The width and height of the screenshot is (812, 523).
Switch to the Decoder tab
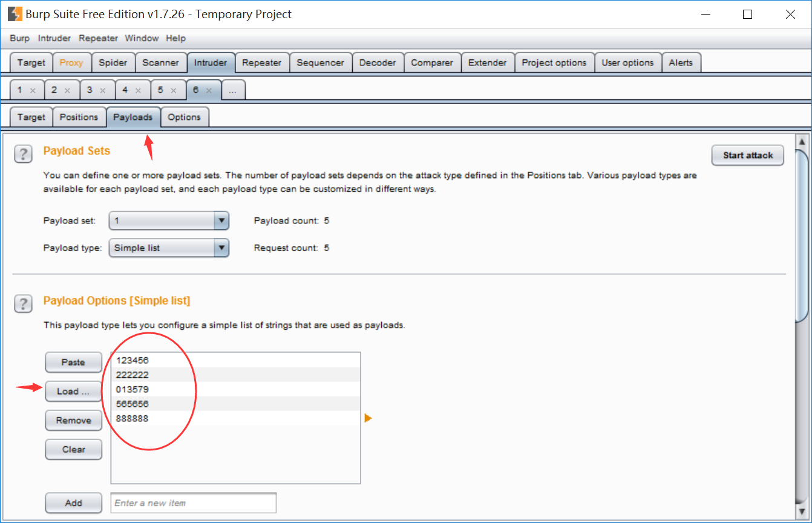coord(378,62)
